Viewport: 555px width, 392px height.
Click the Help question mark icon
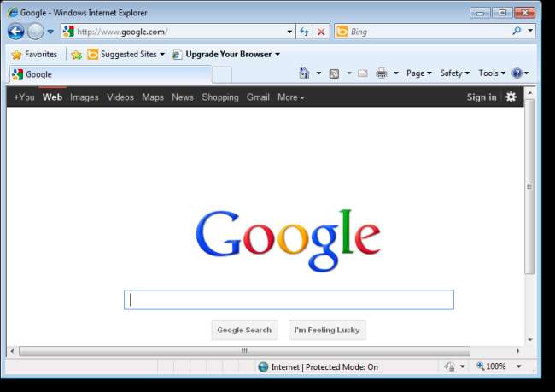(517, 73)
